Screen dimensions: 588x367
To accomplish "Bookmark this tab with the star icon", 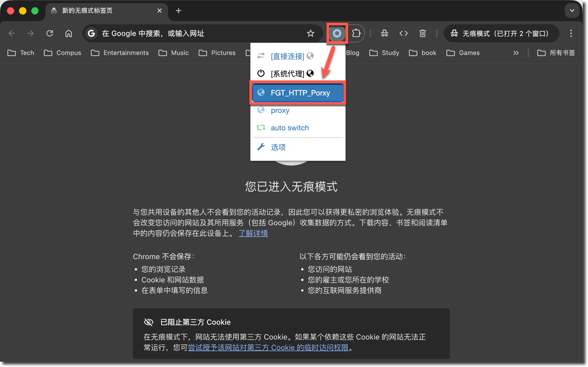I will pyautogui.click(x=310, y=33).
